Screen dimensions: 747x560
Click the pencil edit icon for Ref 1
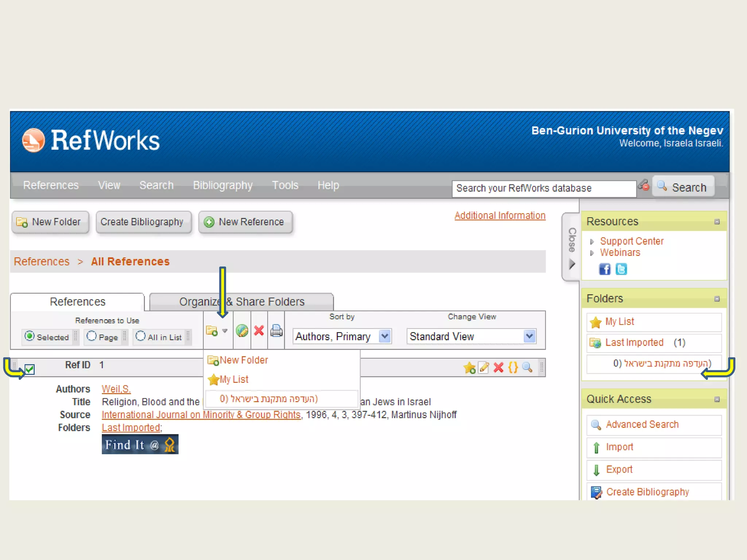(x=484, y=367)
